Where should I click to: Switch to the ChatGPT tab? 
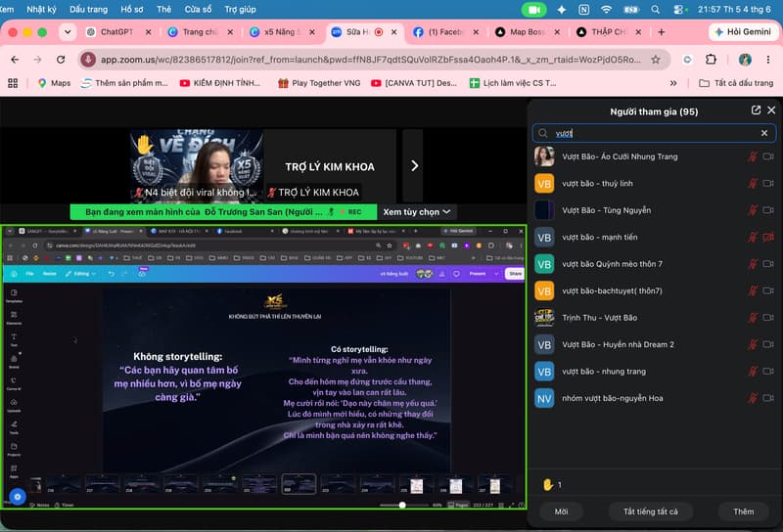point(116,32)
